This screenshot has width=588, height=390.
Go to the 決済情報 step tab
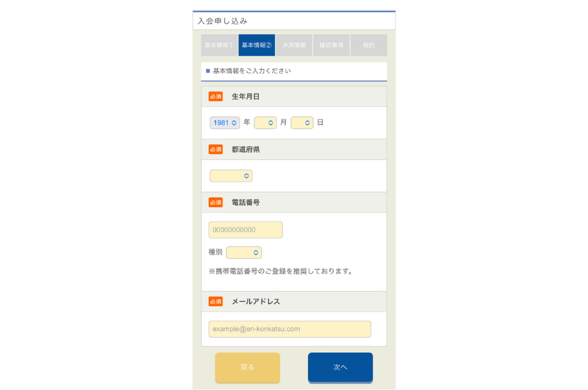click(x=294, y=45)
